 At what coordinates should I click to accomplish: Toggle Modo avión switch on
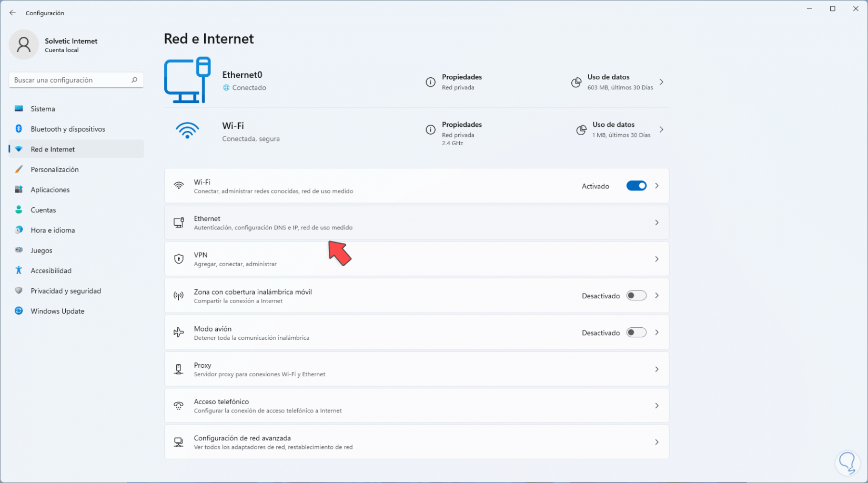point(636,333)
